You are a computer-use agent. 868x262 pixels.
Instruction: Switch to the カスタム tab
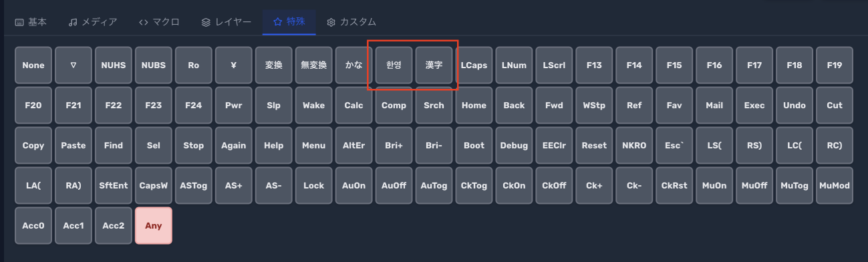351,22
